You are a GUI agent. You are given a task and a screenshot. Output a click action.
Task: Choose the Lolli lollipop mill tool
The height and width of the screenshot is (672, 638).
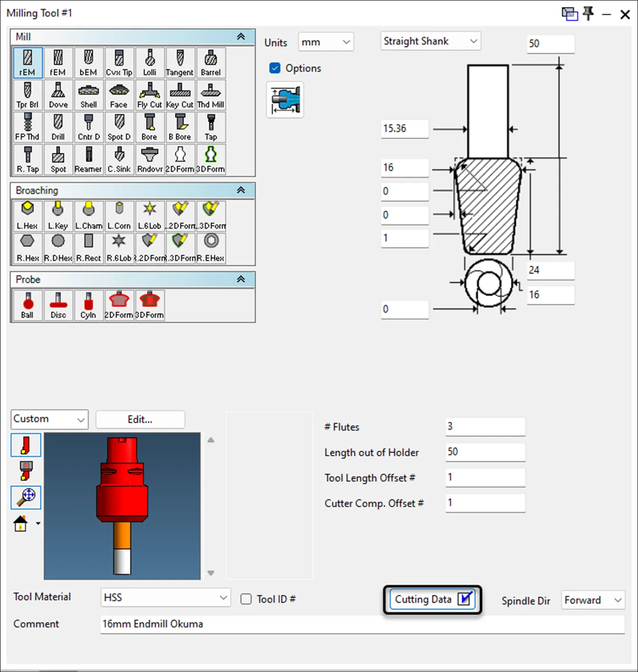pyautogui.click(x=149, y=63)
